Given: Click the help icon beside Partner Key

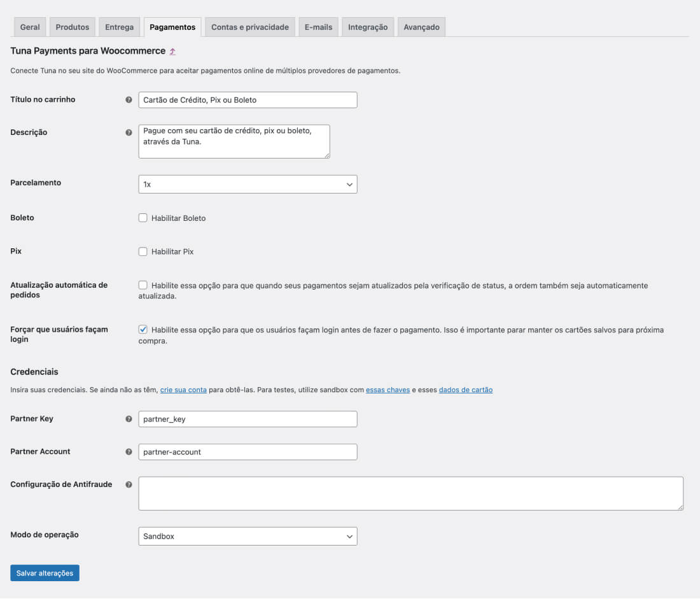Looking at the screenshot, I should [x=129, y=419].
